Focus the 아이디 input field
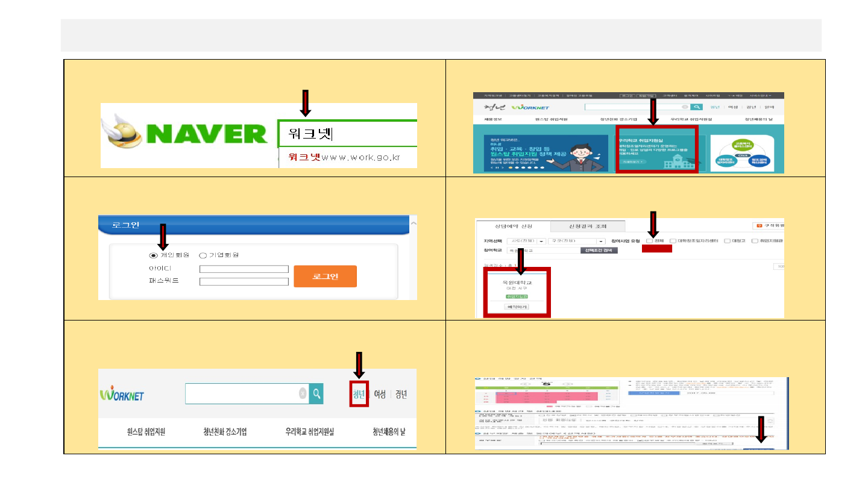Viewport: 868px width, 488px height. point(244,269)
